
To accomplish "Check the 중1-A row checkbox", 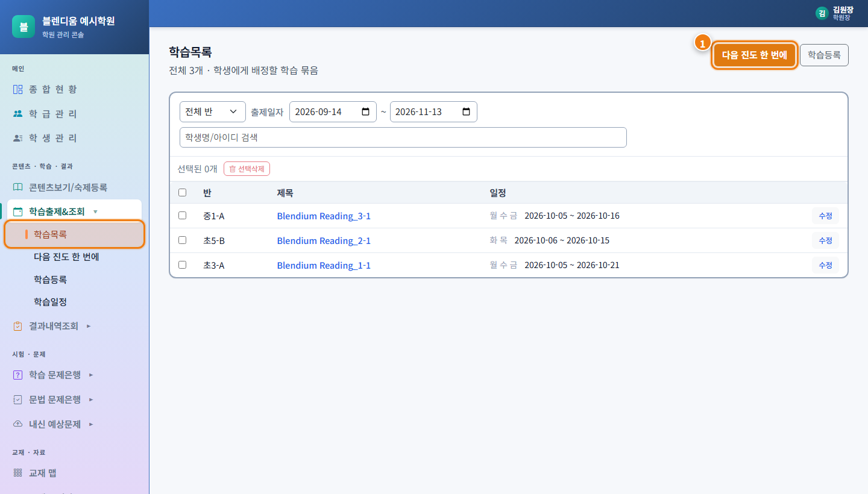I will click(183, 215).
